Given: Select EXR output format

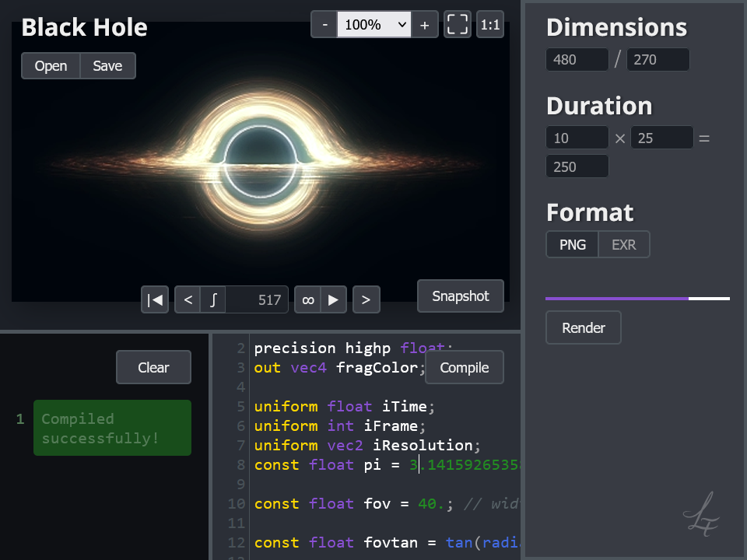Looking at the screenshot, I should click(623, 244).
